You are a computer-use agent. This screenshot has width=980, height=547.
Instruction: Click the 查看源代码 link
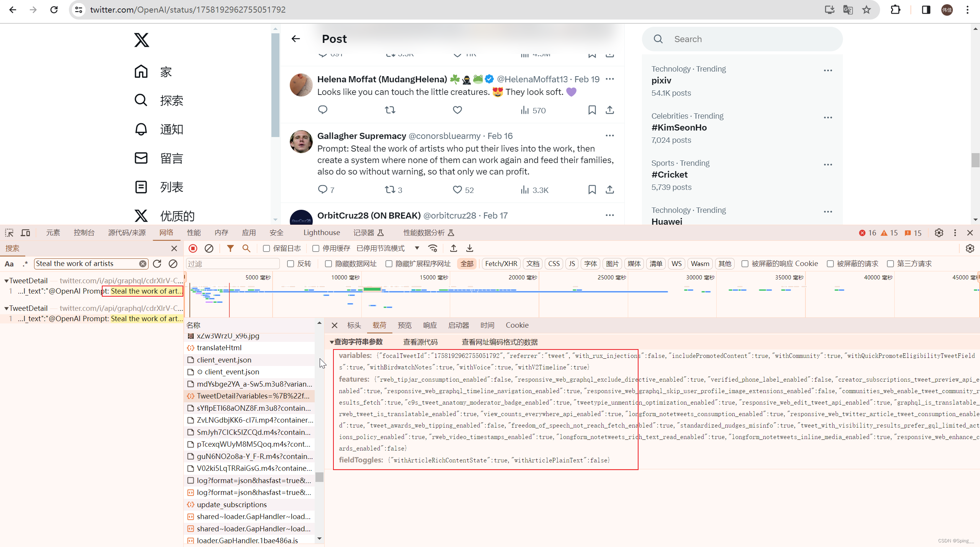pyautogui.click(x=420, y=342)
